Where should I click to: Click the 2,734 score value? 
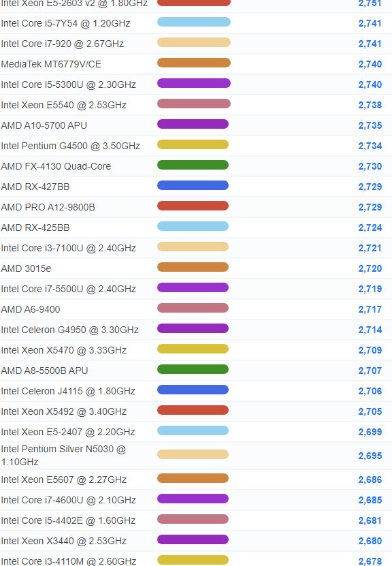[x=370, y=146]
